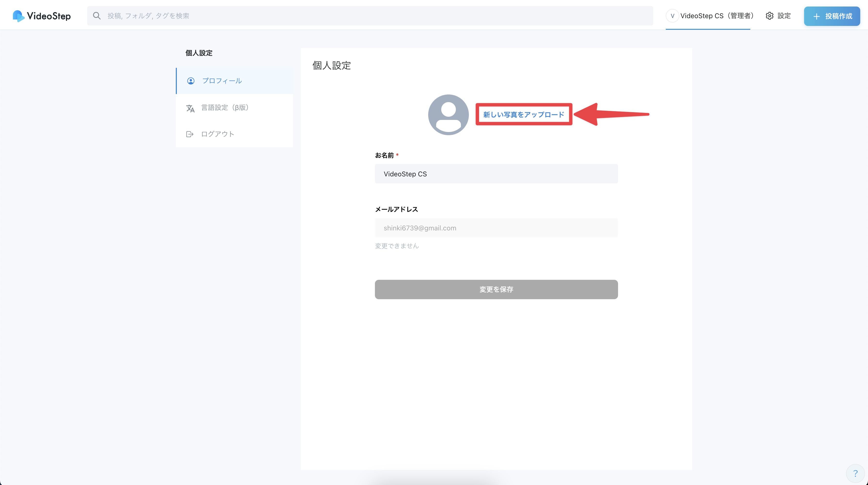868x485 pixels.
Task: Click the VideoStep logo icon
Action: coord(18,16)
